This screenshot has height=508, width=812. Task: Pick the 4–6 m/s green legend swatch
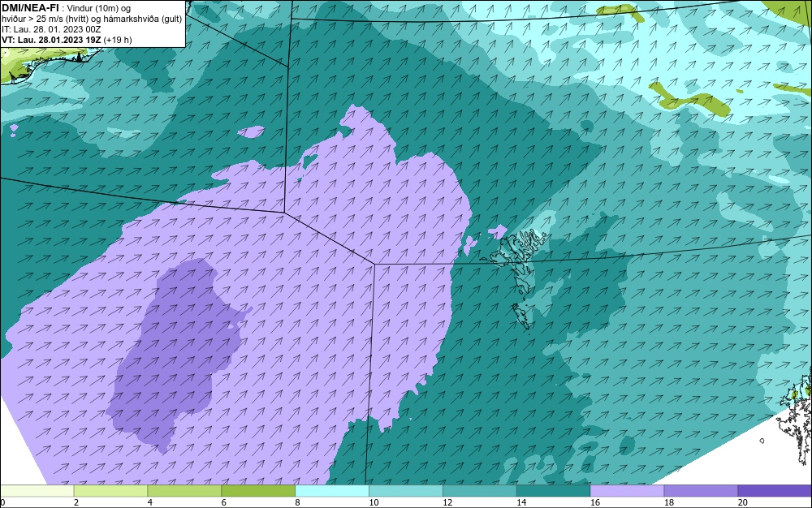(x=184, y=490)
